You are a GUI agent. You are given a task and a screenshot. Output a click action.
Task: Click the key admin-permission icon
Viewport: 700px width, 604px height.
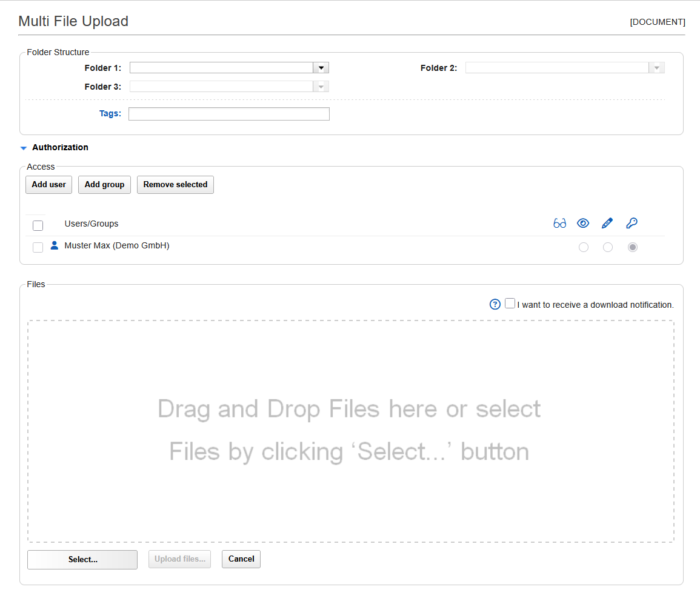click(x=632, y=224)
